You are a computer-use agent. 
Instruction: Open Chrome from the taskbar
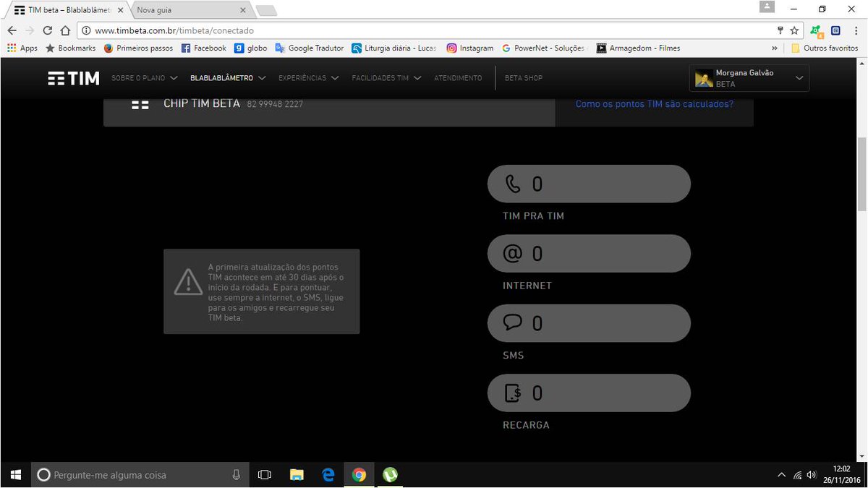358,474
